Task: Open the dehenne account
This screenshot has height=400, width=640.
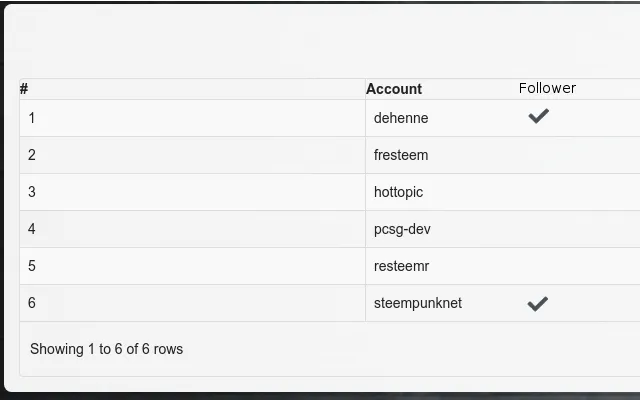Action: click(401, 118)
